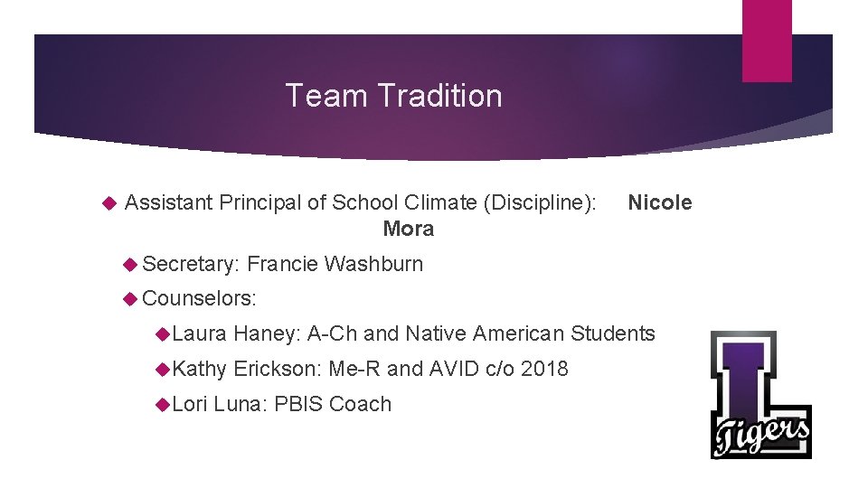Click the diamond bullet beside Assistant Principal

[110, 203]
